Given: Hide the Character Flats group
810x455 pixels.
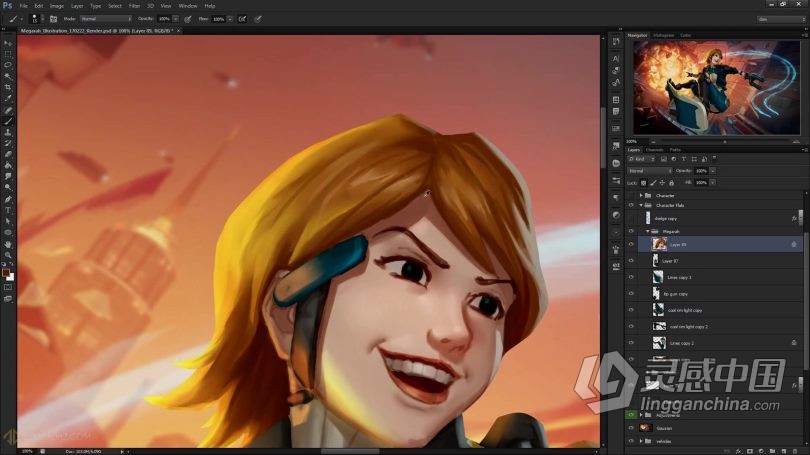Looking at the screenshot, I should tap(631, 206).
